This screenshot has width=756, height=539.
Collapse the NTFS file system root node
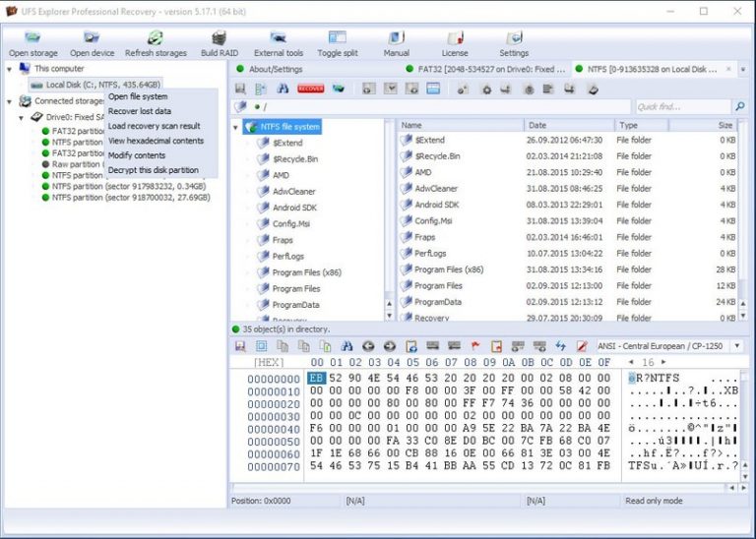235,128
